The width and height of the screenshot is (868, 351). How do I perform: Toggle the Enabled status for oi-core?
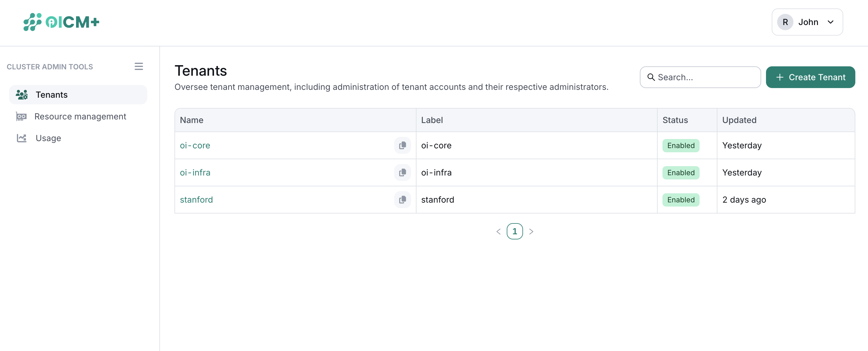681,145
